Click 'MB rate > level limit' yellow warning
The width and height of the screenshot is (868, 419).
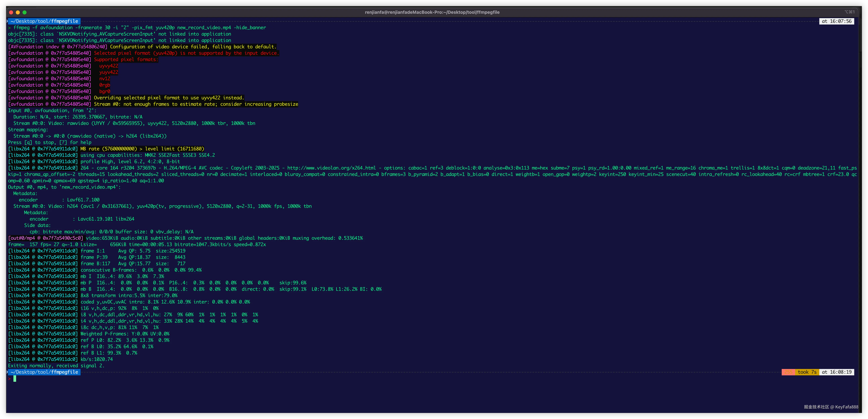click(142, 149)
